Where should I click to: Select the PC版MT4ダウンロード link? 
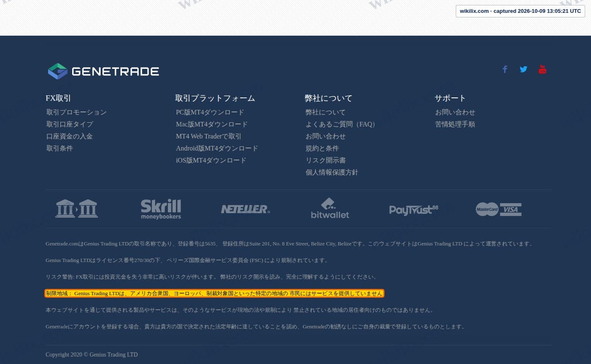(x=210, y=112)
